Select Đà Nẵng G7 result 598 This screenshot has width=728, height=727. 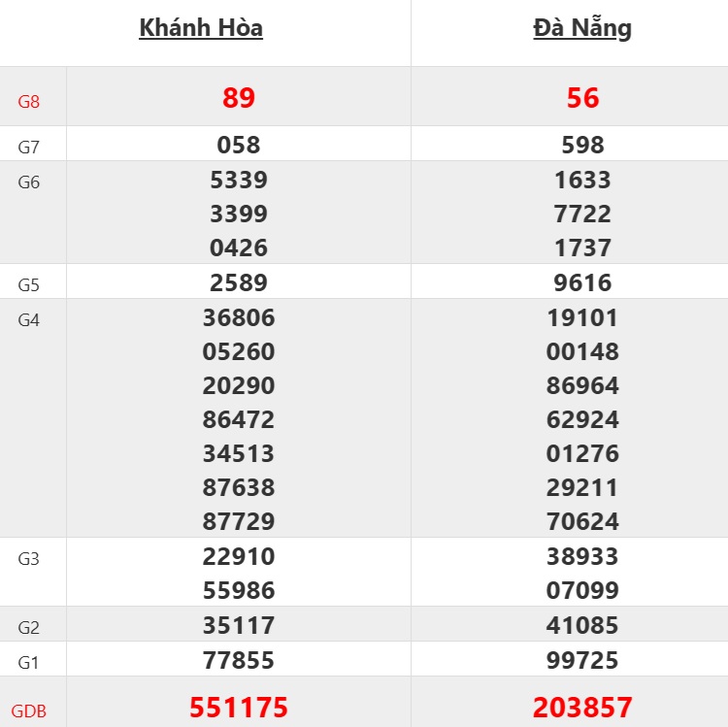click(x=582, y=146)
